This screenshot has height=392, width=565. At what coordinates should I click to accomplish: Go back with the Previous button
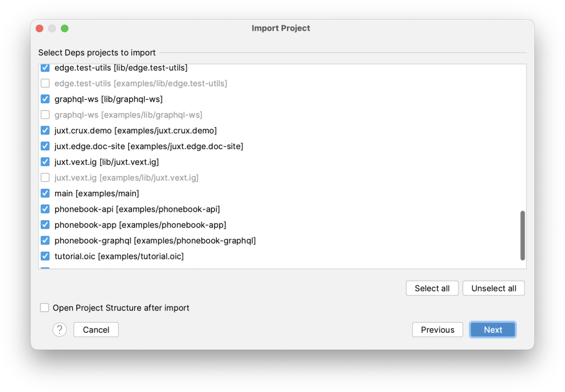coord(437,330)
